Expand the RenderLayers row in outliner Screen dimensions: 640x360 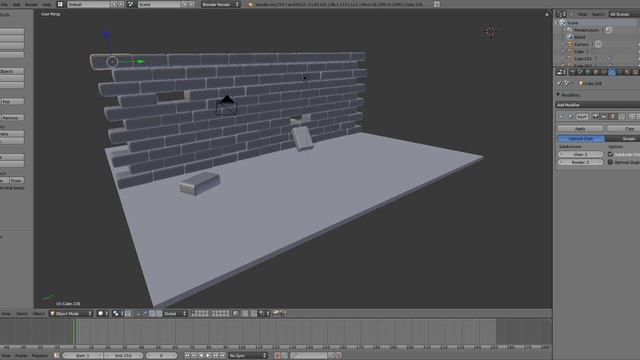[x=564, y=30]
